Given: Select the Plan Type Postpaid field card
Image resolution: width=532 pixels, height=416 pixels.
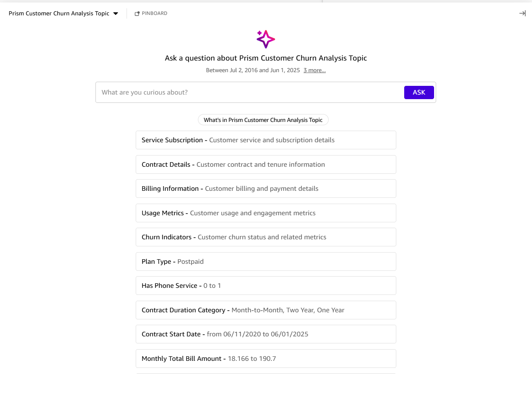Looking at the screenshot, I should click(x=266, y=261).
